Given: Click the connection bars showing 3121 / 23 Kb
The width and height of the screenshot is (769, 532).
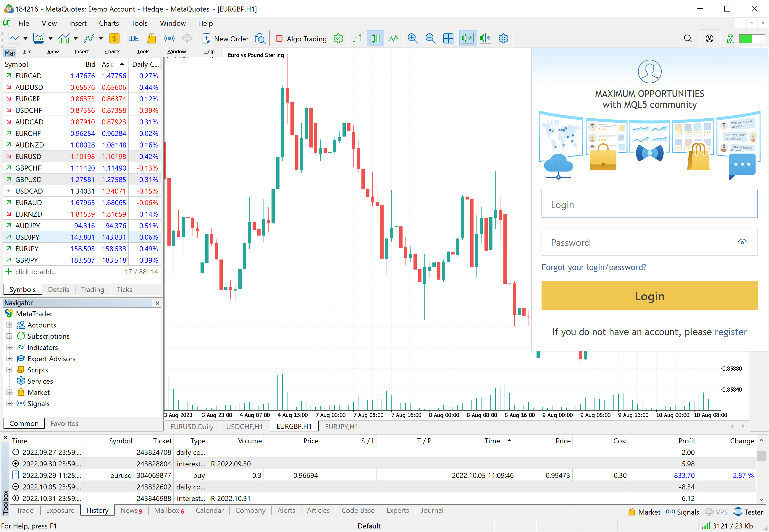Looking at the screenshot, I should point(727,526).
